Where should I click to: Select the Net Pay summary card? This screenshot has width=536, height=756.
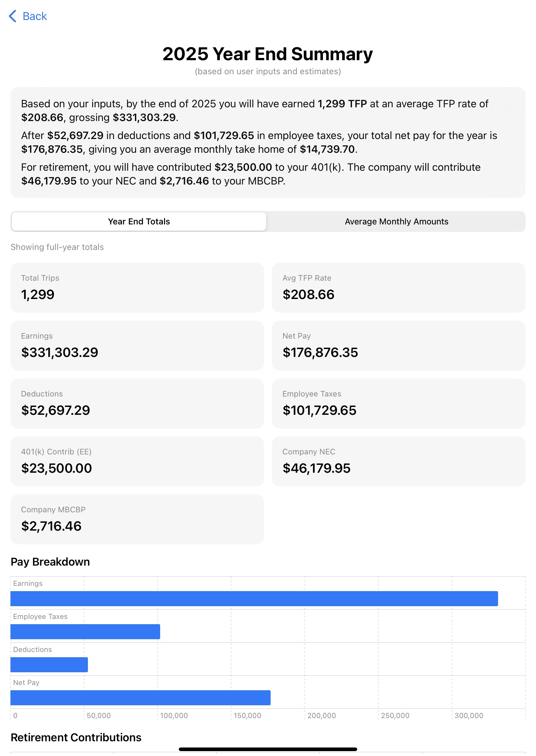click(x=398, y=345)
